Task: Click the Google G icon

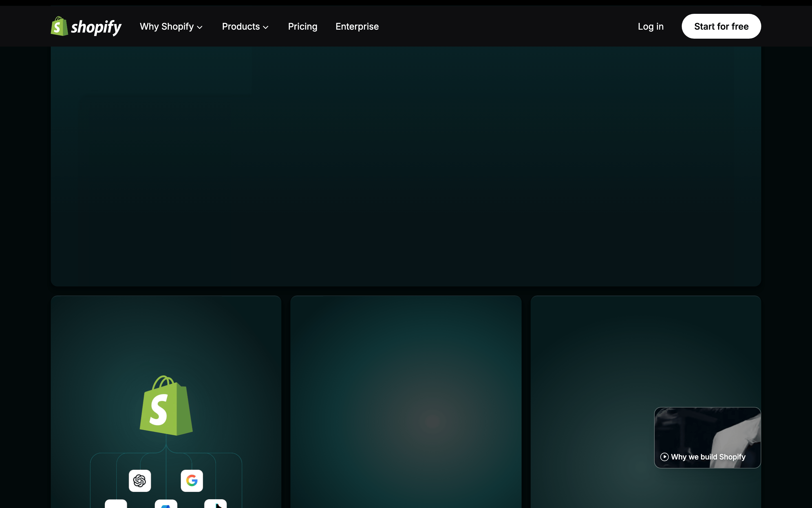Action: coord(192,481)
